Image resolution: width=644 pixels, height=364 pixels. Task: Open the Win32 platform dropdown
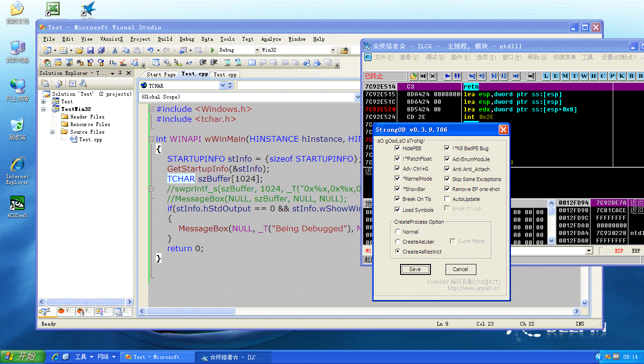[x=333, y=50]
